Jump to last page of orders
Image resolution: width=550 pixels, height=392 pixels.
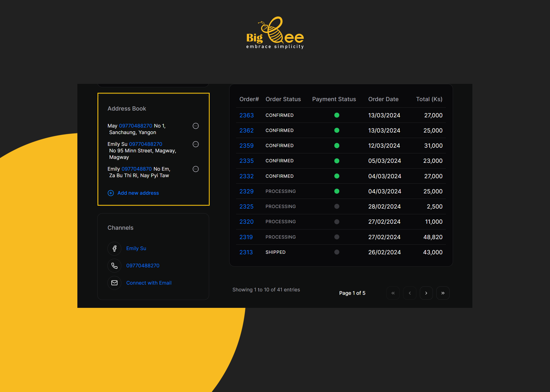tap(443, 293)
